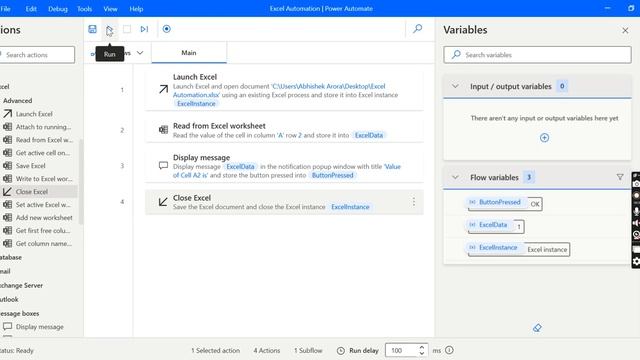The image size is (640, 360).
Task: Select the Read from Excel worksheet step icon
Action: tap(163, 130)
